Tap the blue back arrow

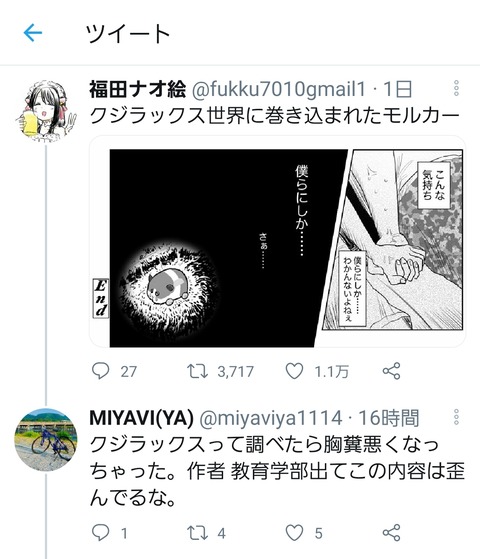click(x=33, y=33)
